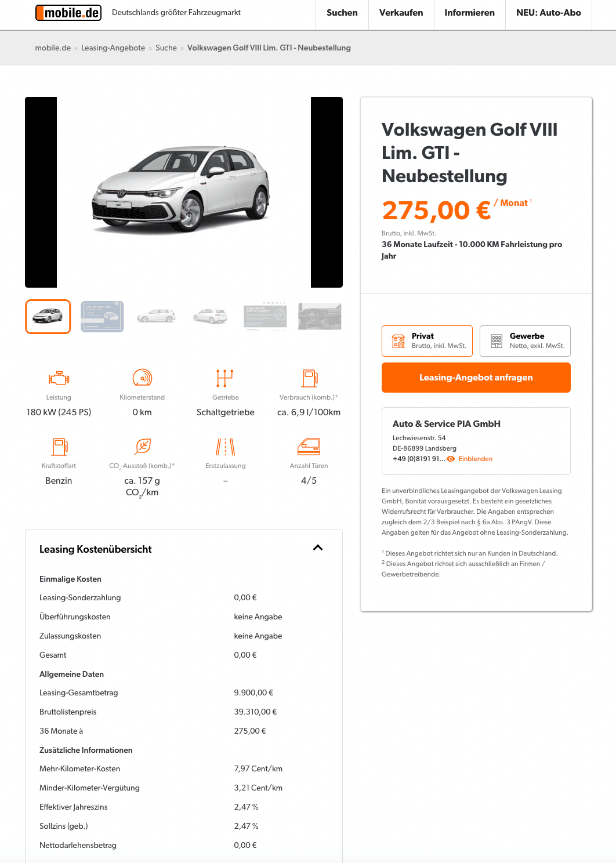This screenshot has width=616, height=863.
Task: Click the engine Leistung icon
Action: point(59,378)
